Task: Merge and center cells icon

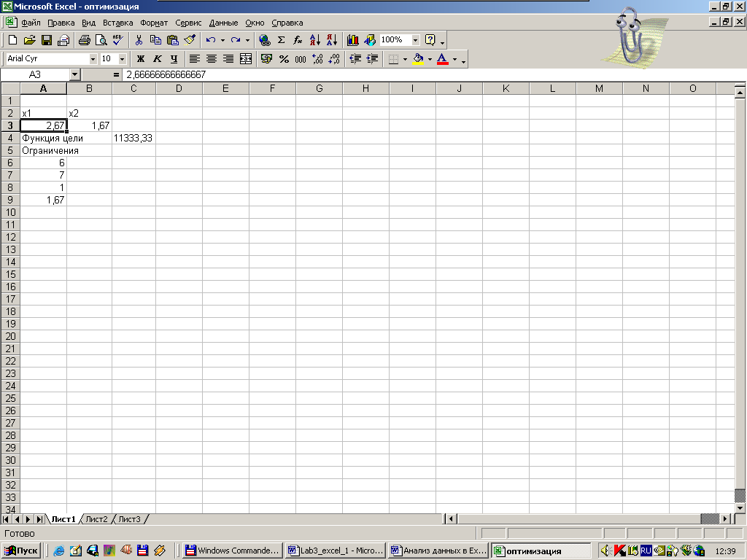Action: (x=246, y=58)
